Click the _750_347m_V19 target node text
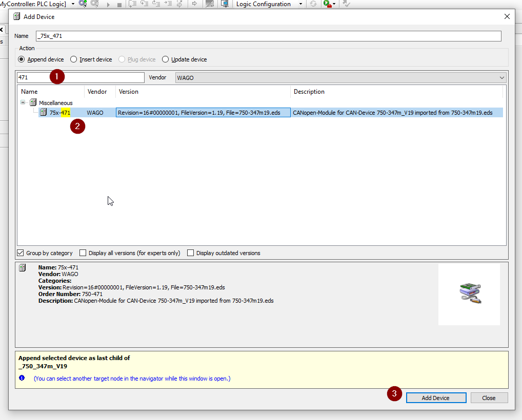Image resolution: width=522 pixels, height=420 pixels. (x=43, y=366)
